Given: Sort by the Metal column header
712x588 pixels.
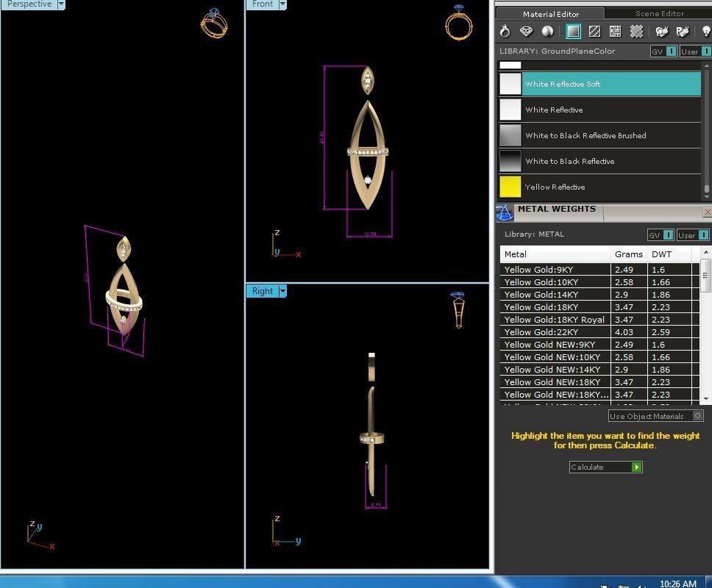Looking at the screenshot, I should [x=555, y=254].
